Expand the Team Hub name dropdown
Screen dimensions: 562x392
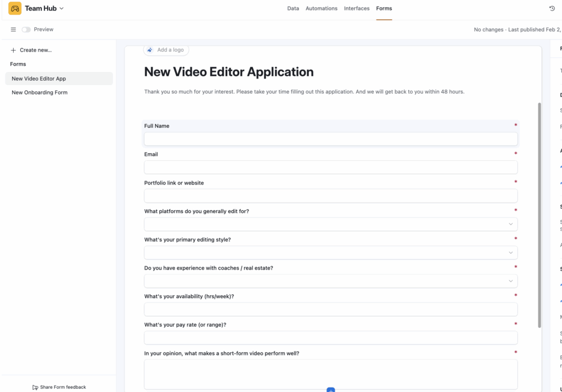click(61, 8)
